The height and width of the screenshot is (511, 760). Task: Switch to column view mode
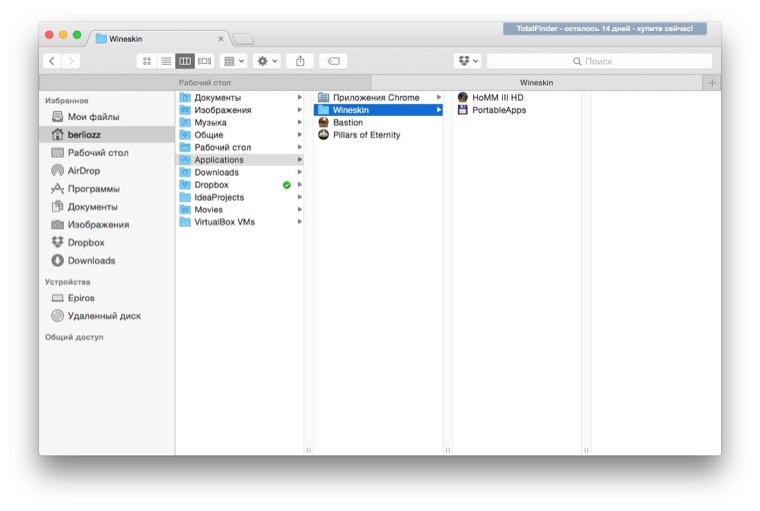pos(185,61)
